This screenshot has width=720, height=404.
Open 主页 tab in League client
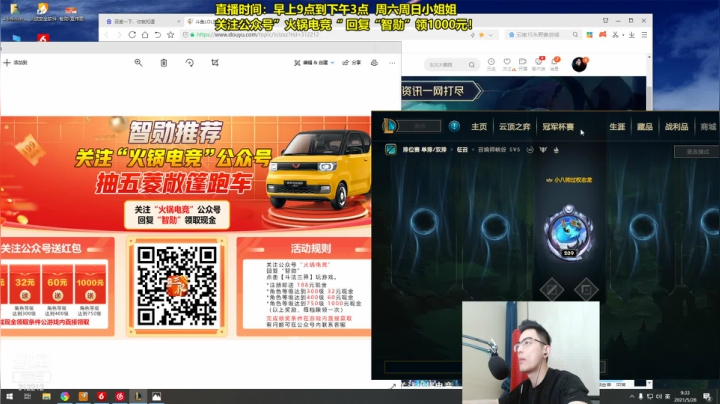coord(479,127)
